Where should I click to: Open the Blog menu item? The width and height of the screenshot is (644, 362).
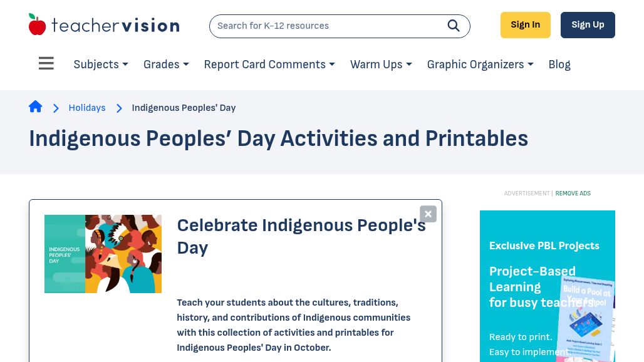click(559, 65)
